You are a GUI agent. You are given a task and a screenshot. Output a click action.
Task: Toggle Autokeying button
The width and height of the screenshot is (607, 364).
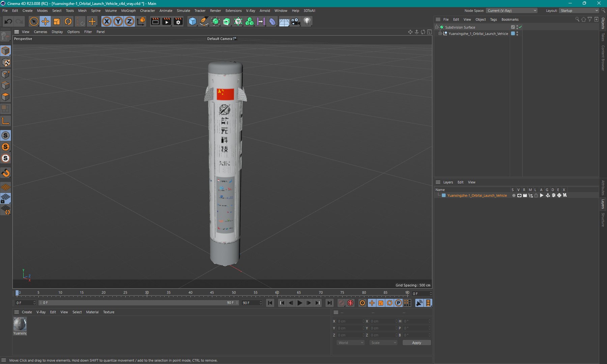tap(350, 303)
